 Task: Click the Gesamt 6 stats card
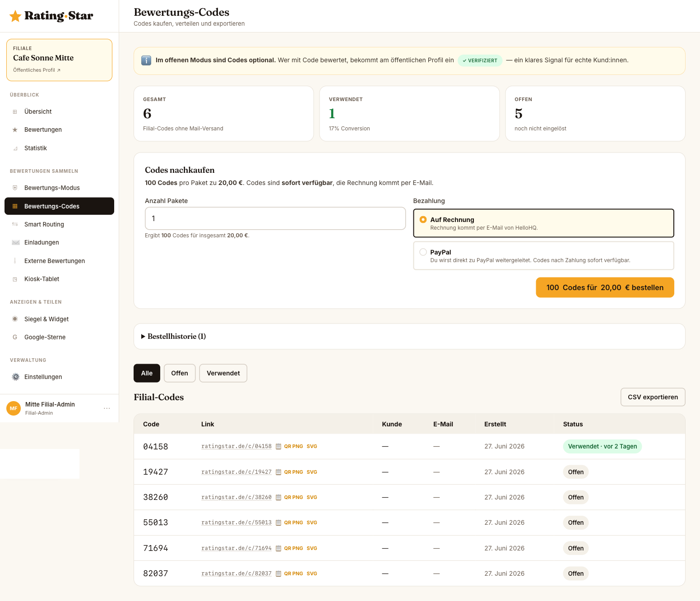[x=224, y=114]
